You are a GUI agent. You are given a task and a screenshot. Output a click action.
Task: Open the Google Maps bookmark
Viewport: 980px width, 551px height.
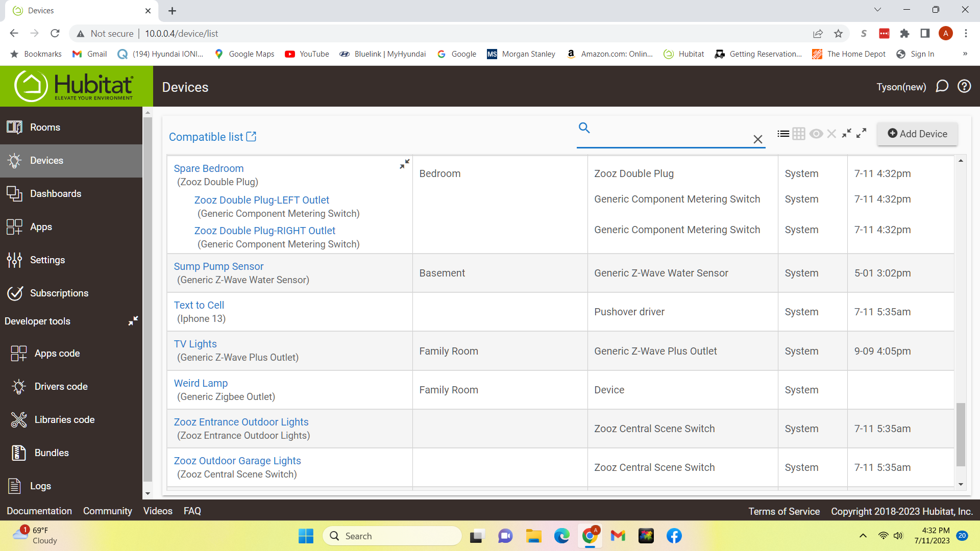point(244,54)
